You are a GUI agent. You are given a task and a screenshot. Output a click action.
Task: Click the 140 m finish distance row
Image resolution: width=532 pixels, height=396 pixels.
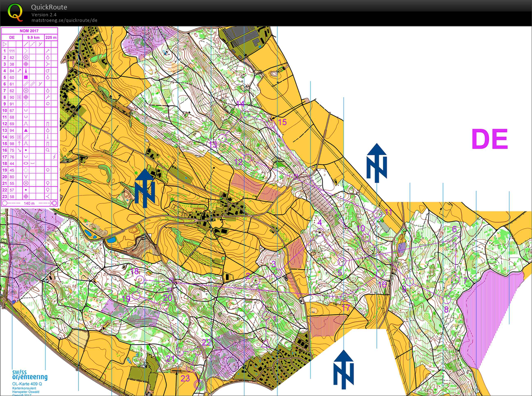[29, 203]
